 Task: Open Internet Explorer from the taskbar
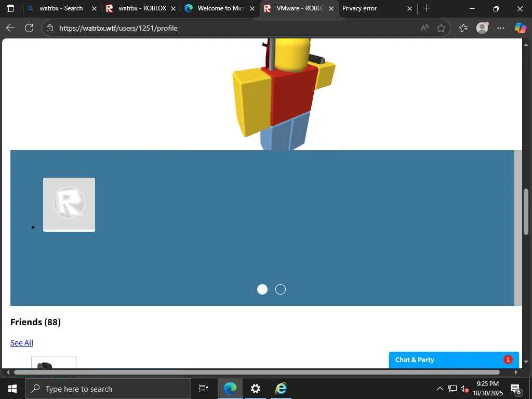[281, 389]
